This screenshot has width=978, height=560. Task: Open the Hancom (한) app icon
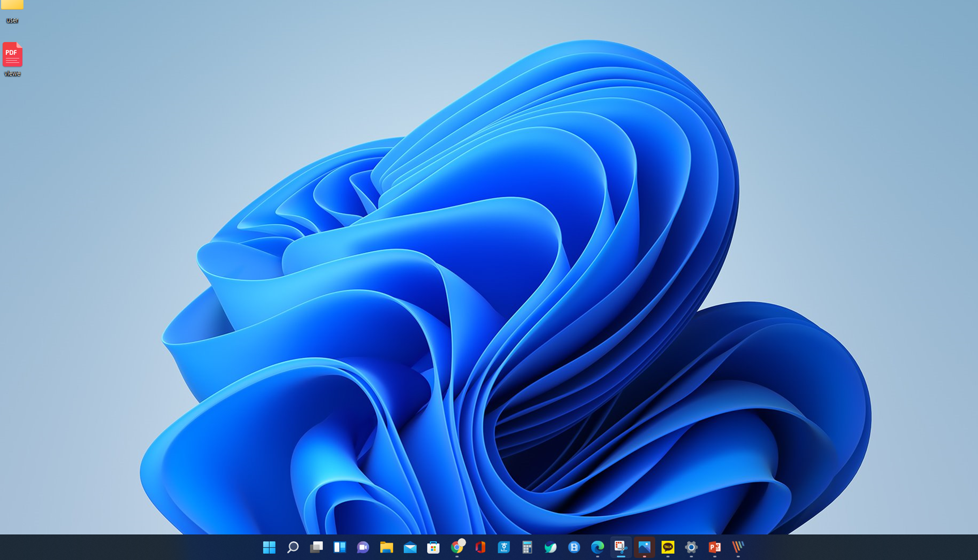pos(504,547)
